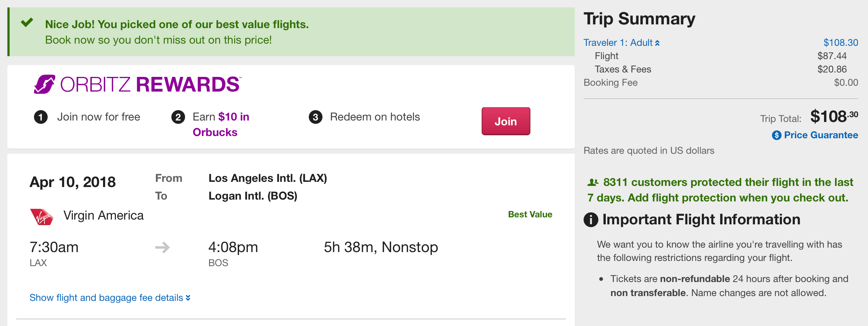Click the step 3 circle badge

[x=315, y=117]
